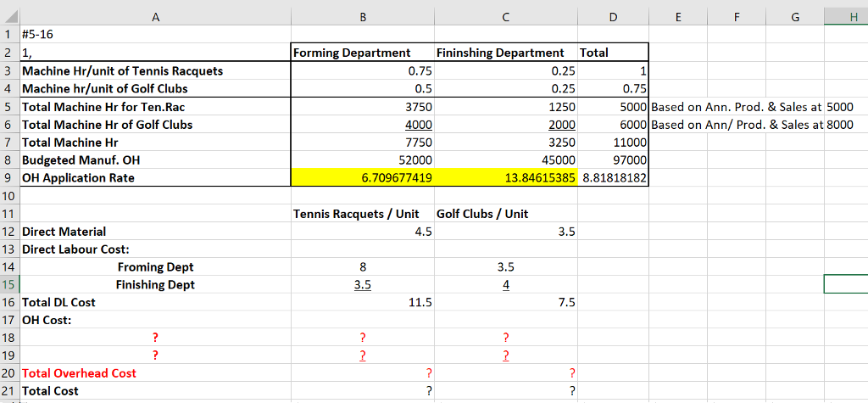Select yellow cell with 6.709677419
This screenshot has width=868, height=403.
pyautogui.click(x=363, y=178)
